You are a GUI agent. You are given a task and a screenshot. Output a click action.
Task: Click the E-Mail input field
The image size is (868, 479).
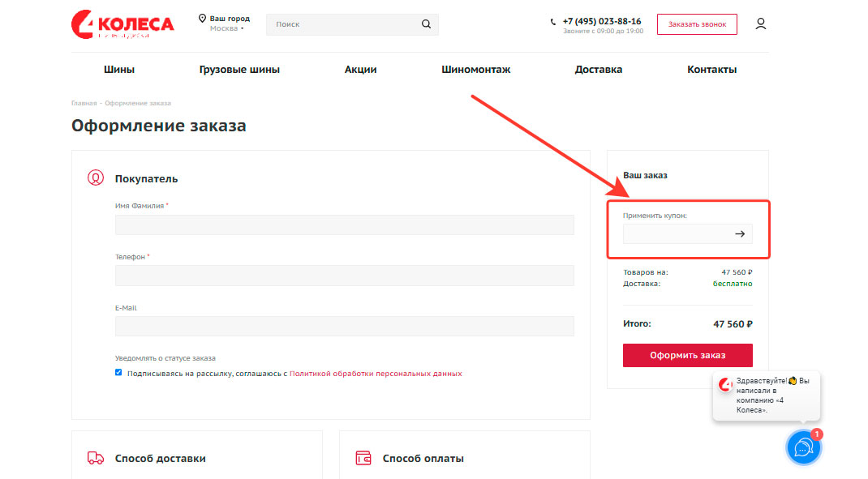pyautogui.click(x=344, y=327)
